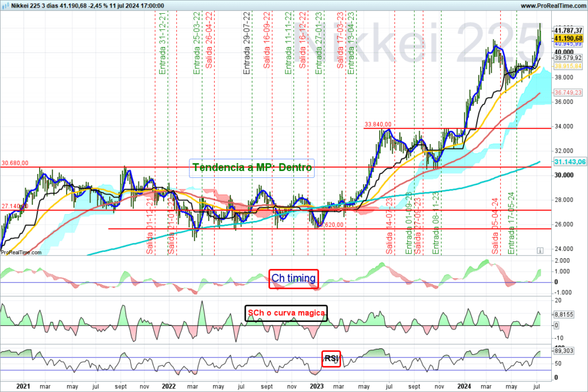Screen dimensions: 588x392
Task: Click the red 36.749,23 moving average label
Action: tap(568, 92)
